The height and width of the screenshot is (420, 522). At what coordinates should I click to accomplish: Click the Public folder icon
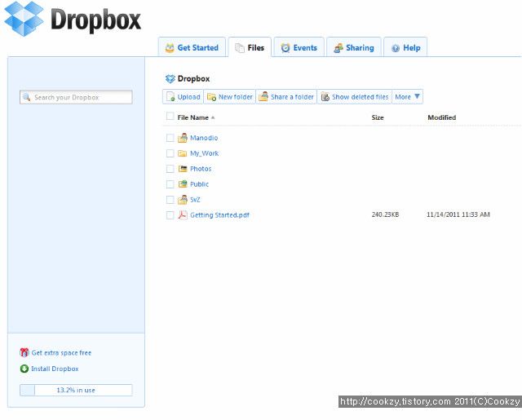(x=183, y=183)
